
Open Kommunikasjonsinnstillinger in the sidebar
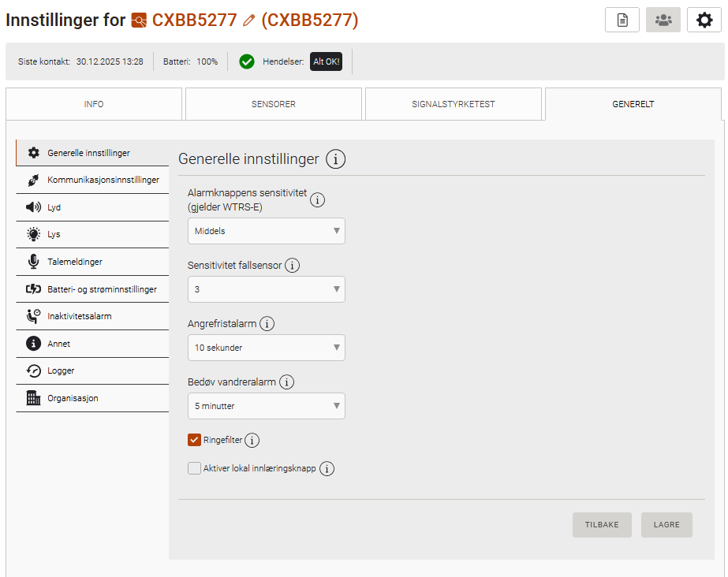pyautogui.click(x=92, y=181)
